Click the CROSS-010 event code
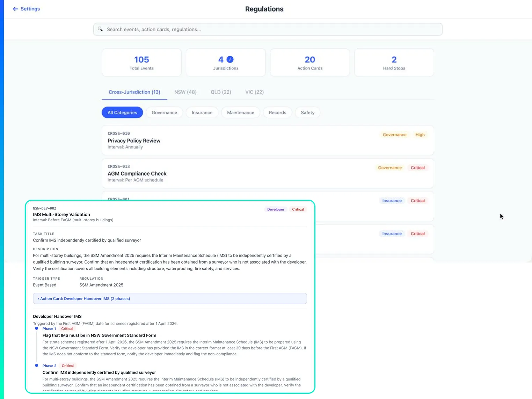Image resolution: width=532 pixels, height=399 pixels. [119, 133]
